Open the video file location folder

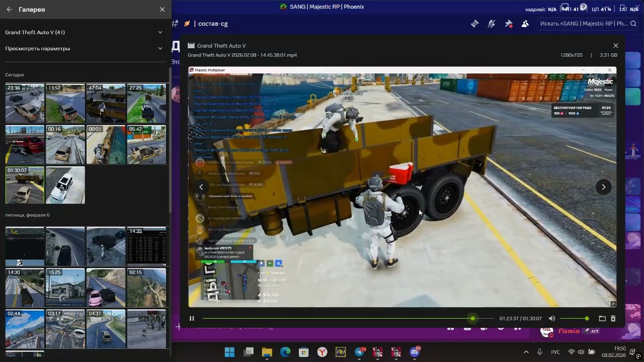point(602,318)
